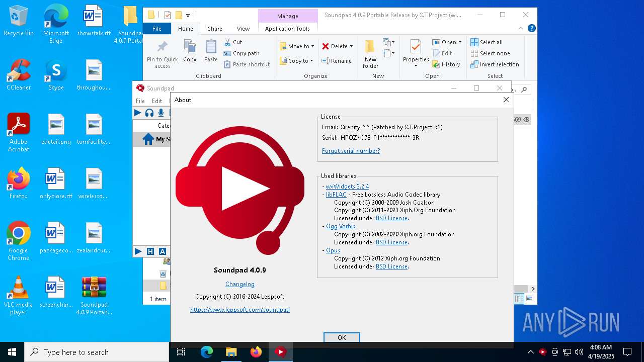This screenshot has height=362, width=644.
Task: Click Rename in Organize group
Action: [337, 61]
